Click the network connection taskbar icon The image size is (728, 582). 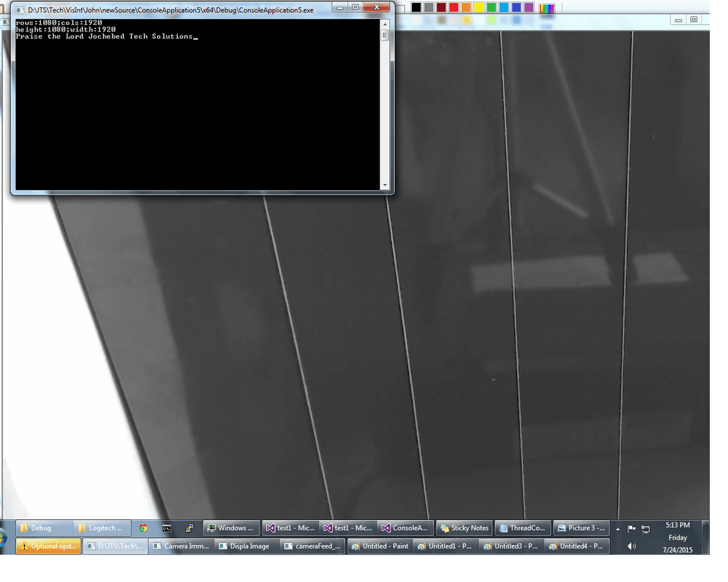coord(189,528)
